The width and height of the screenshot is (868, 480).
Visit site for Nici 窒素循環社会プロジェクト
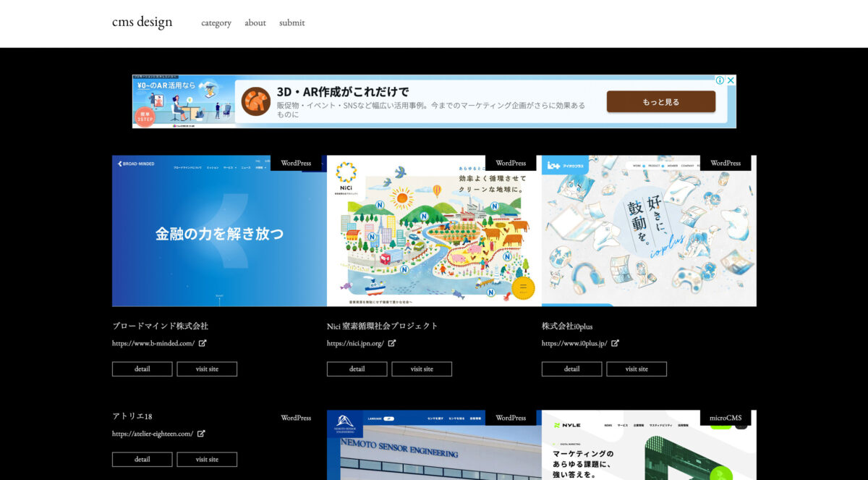point(422,369)
